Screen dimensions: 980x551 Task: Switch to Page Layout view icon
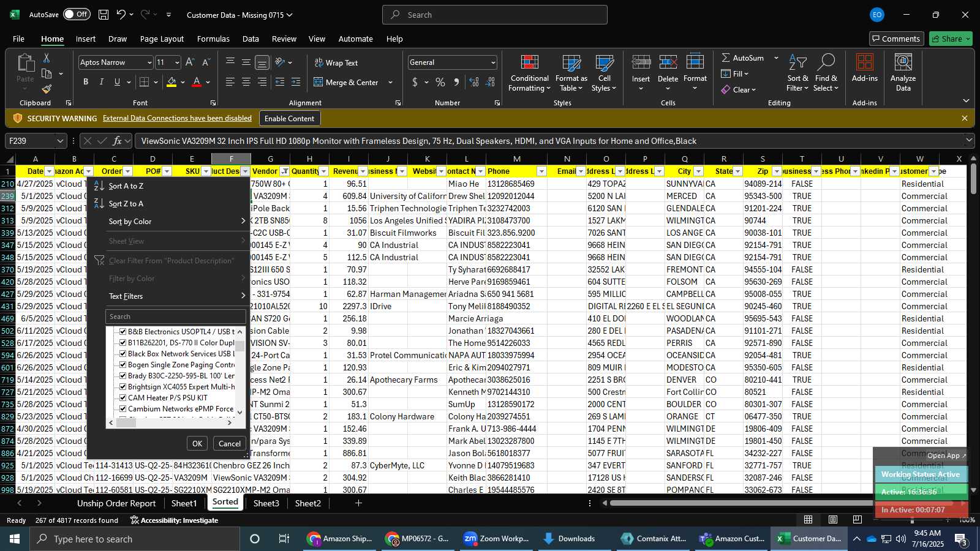(x=833, y=520)
